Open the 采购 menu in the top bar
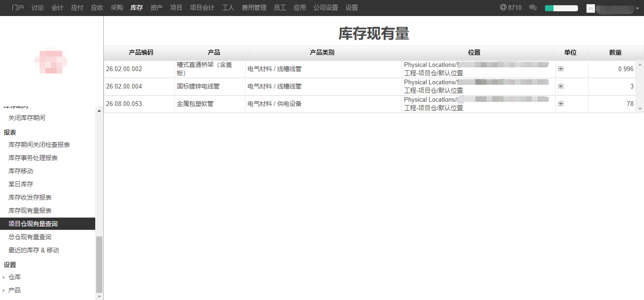This screenshot has height=300, width=644. coord(117,8)
